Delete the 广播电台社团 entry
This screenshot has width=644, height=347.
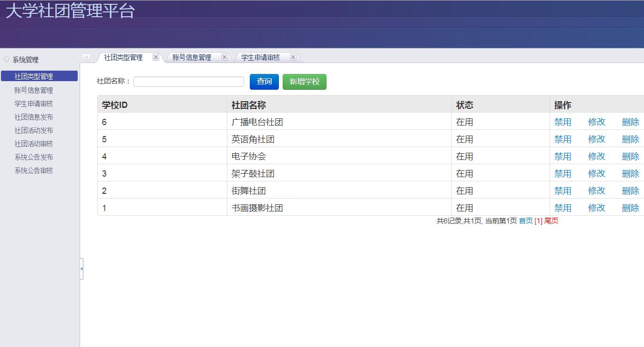tap(630, 122)
